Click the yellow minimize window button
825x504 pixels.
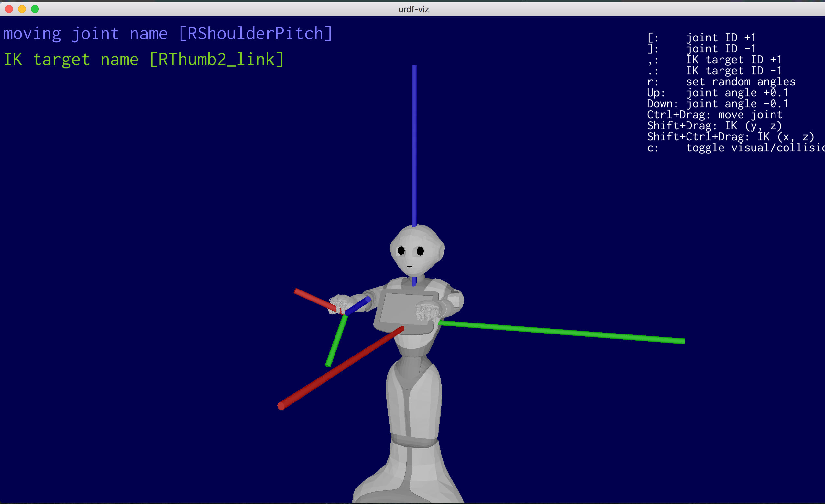(x=22, y=9)
